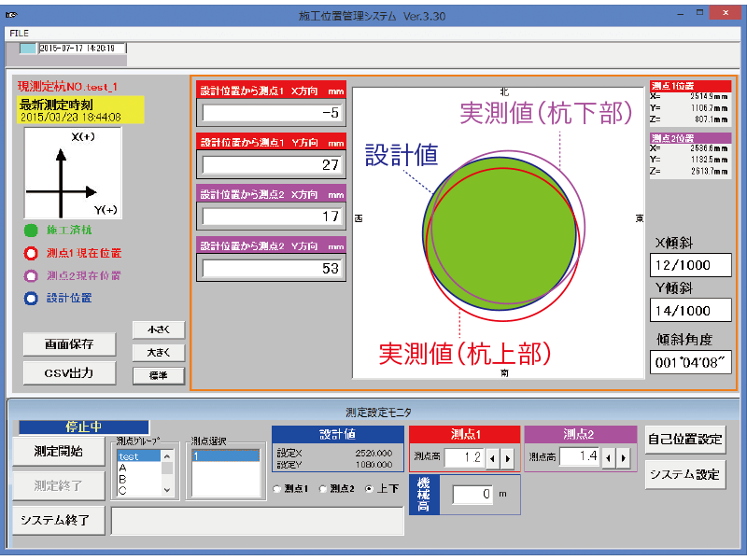
Task: Open the FILE menu
Action: pyautogui.click(x=19, y=34)
